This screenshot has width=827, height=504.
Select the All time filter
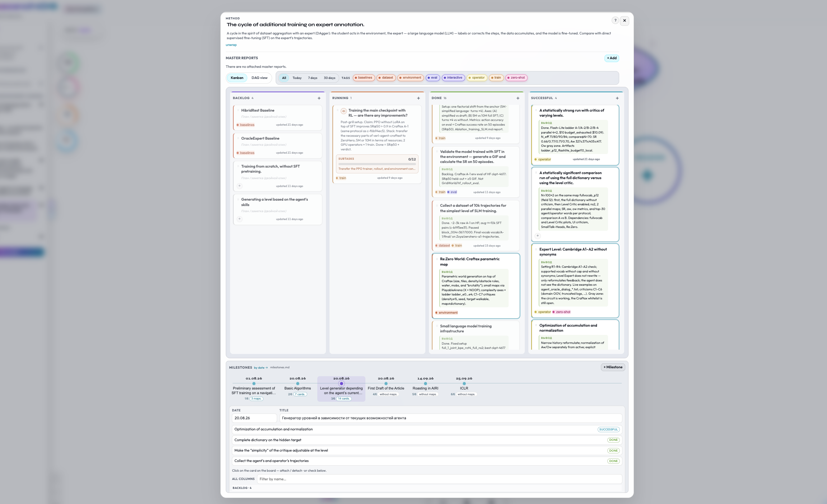click(284, 78)
